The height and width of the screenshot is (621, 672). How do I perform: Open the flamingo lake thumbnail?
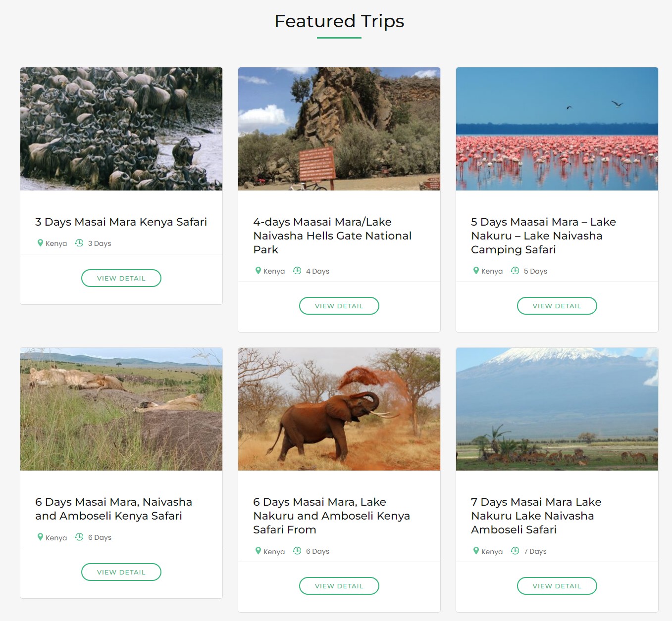pyautogui.click(x=557, y=129)
